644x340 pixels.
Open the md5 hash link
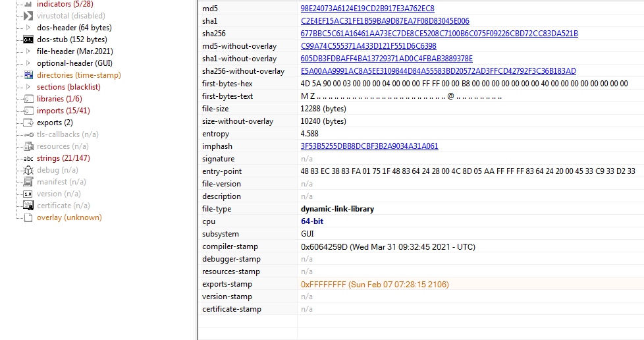click(367, 9)
